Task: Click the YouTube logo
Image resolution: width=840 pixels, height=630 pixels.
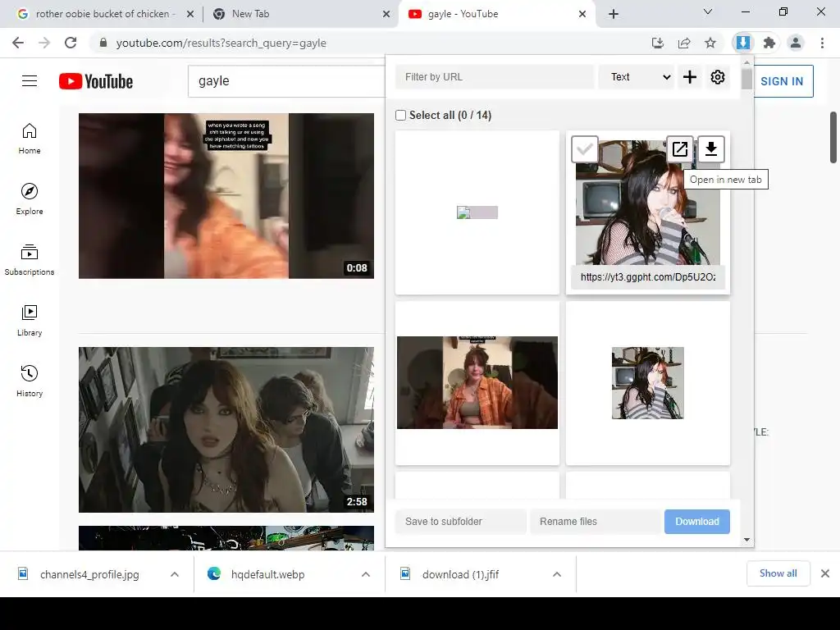Action: (96, 81)
